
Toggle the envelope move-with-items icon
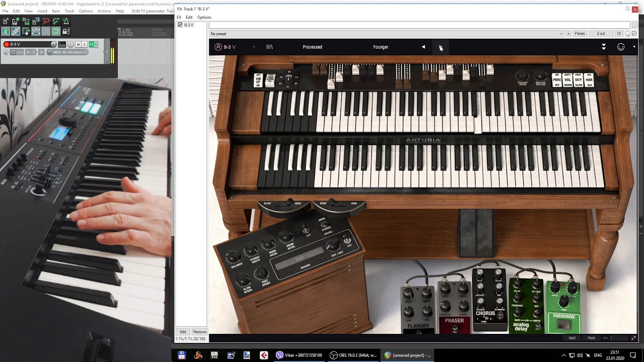[36, 31]
